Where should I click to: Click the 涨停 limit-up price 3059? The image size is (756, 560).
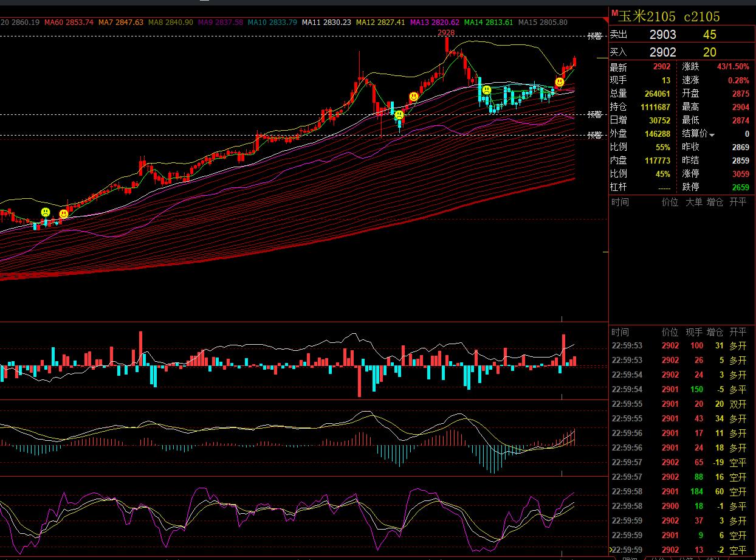[x=740, y=174]
